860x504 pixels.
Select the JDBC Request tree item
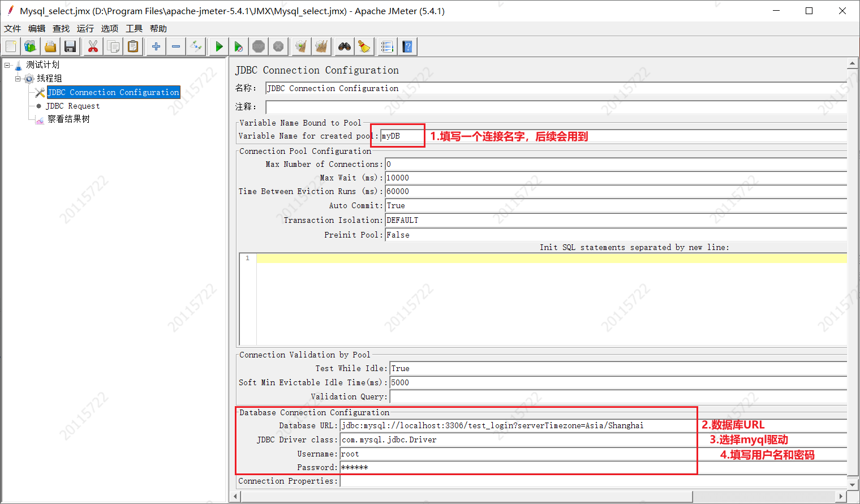tap(71, 106)
